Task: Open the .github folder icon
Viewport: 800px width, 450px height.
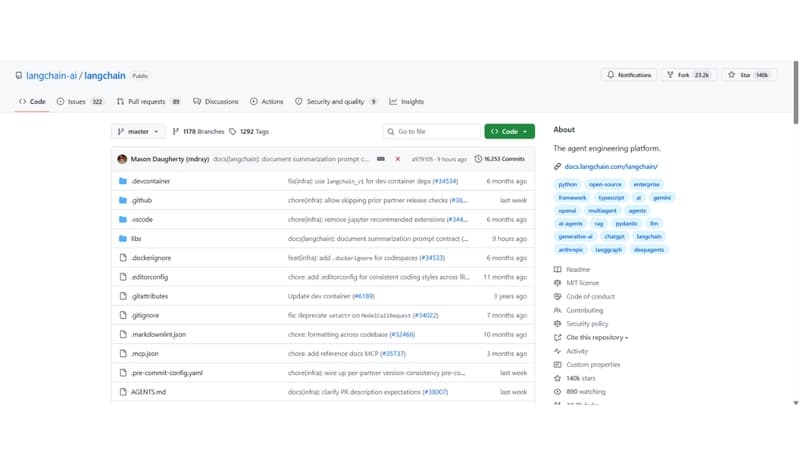Action: [122, 201]
